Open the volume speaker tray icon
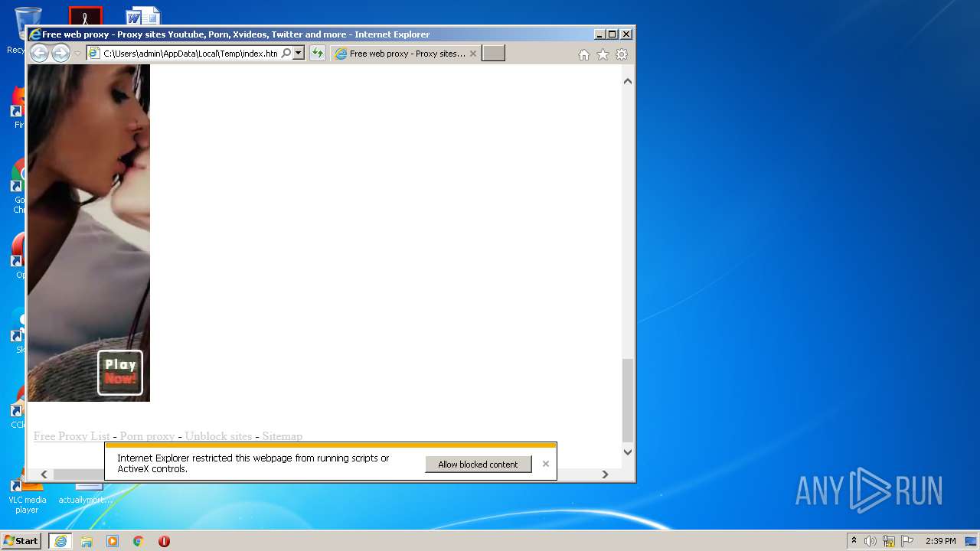The height and width of the screenshot is (551, 980). pos(871,541)
